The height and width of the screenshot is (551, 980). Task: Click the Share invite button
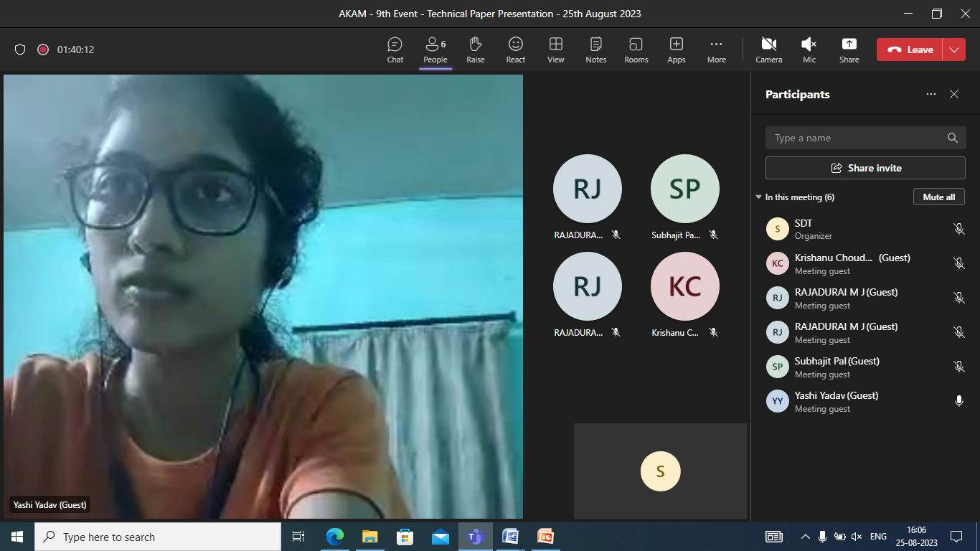[x=865, y=168]
